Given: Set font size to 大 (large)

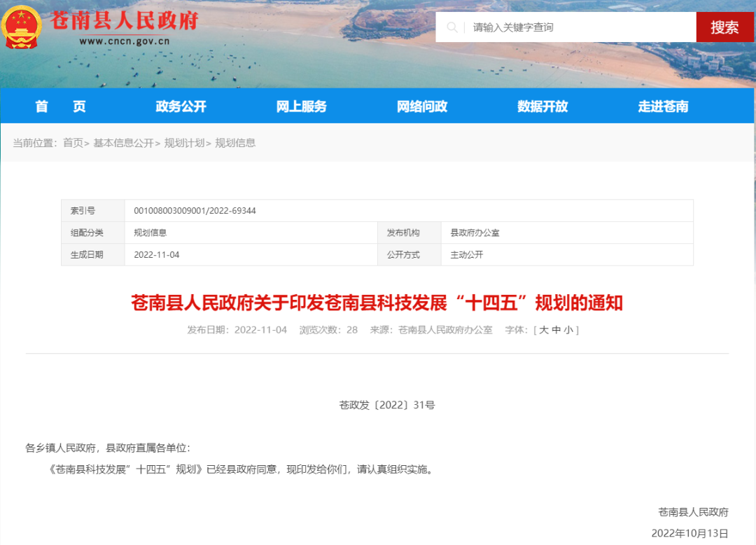Looking at the screenshot, I should click(x=544, y=330).
